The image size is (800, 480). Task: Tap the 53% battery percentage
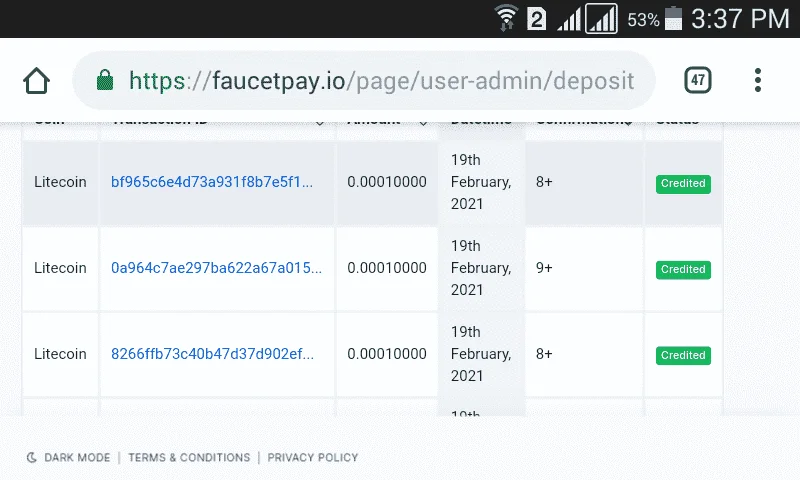coord(643,20)
